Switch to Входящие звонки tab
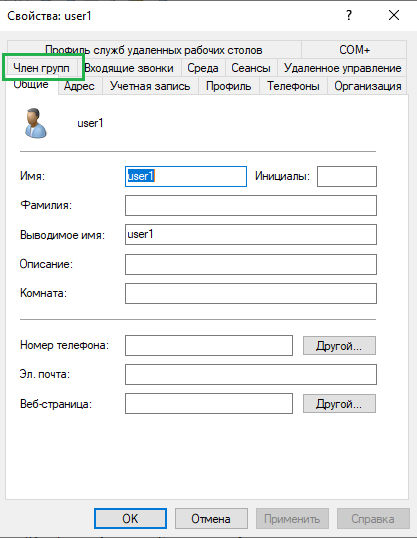Viewport: 417px width, 538px height. pos(129,68)
